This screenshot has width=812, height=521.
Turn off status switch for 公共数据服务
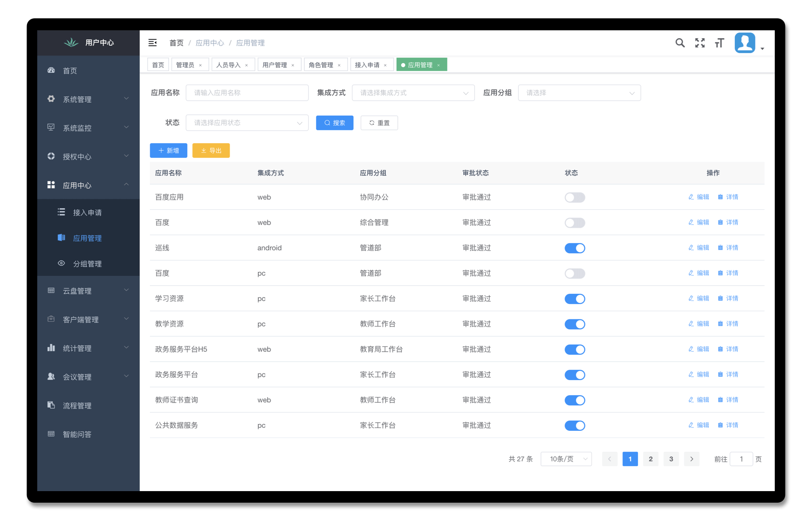click(575, 425)
